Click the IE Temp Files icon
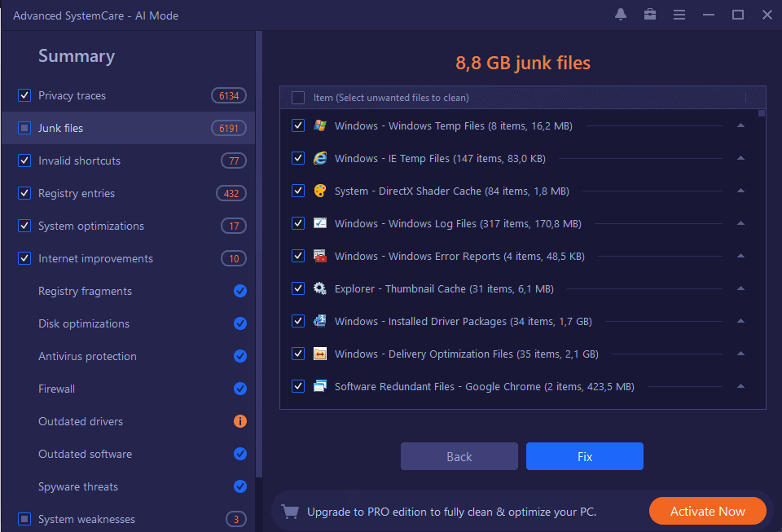This screenshot has height=532, width=782. pyautogui.click(x=319, y=158)
